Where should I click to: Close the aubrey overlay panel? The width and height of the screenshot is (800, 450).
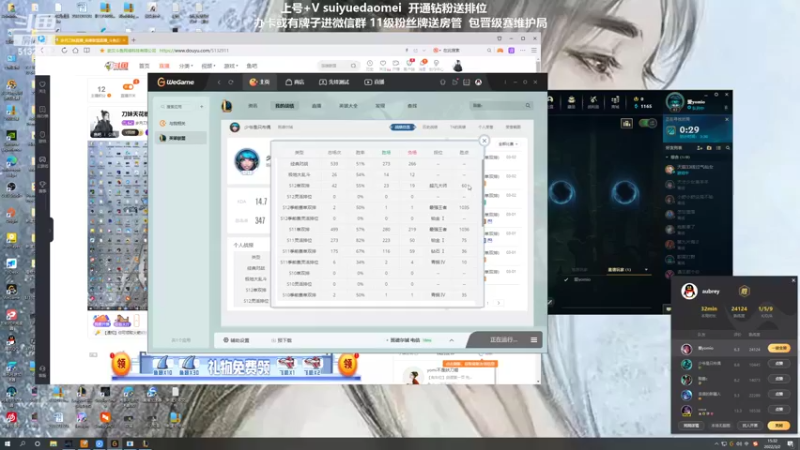[793, 280]
